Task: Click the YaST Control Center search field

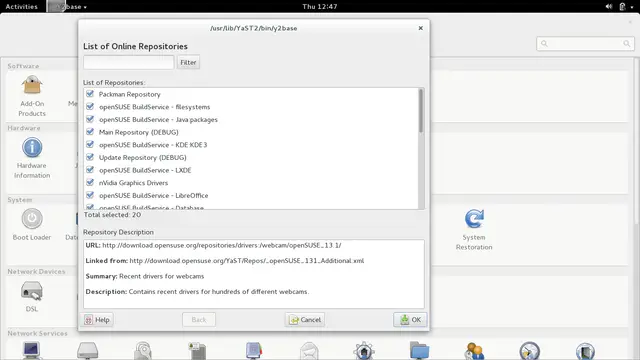Action: (585, 43)
